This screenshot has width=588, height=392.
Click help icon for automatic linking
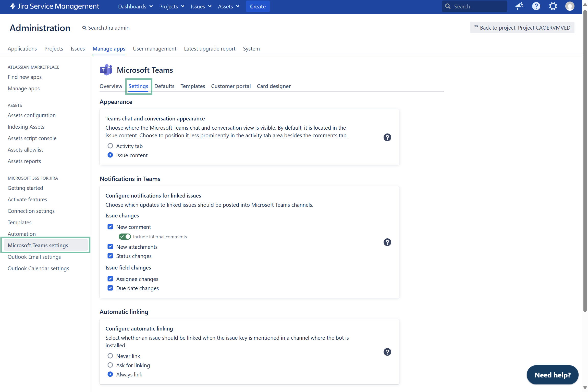387,352
